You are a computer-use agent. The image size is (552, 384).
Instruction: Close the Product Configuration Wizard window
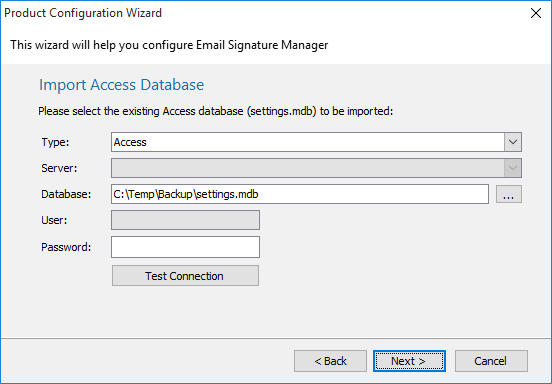(x=536, y=13)
